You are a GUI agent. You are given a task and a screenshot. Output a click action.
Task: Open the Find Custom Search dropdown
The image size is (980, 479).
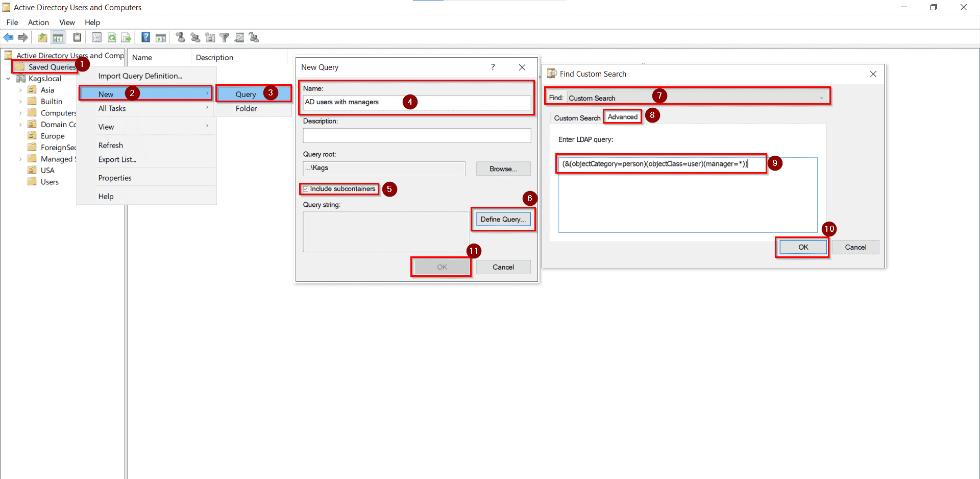pyautogui.click(x=821, y=97)
